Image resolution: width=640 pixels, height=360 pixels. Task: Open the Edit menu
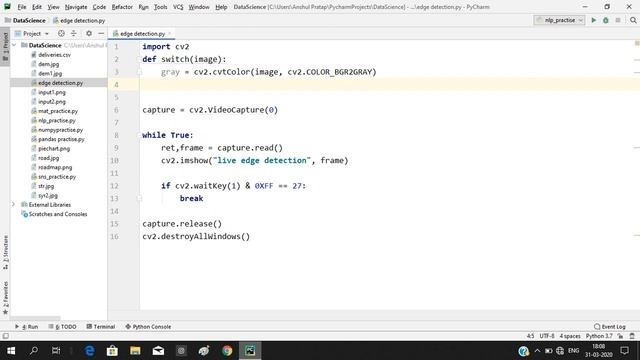click(37, 7)
